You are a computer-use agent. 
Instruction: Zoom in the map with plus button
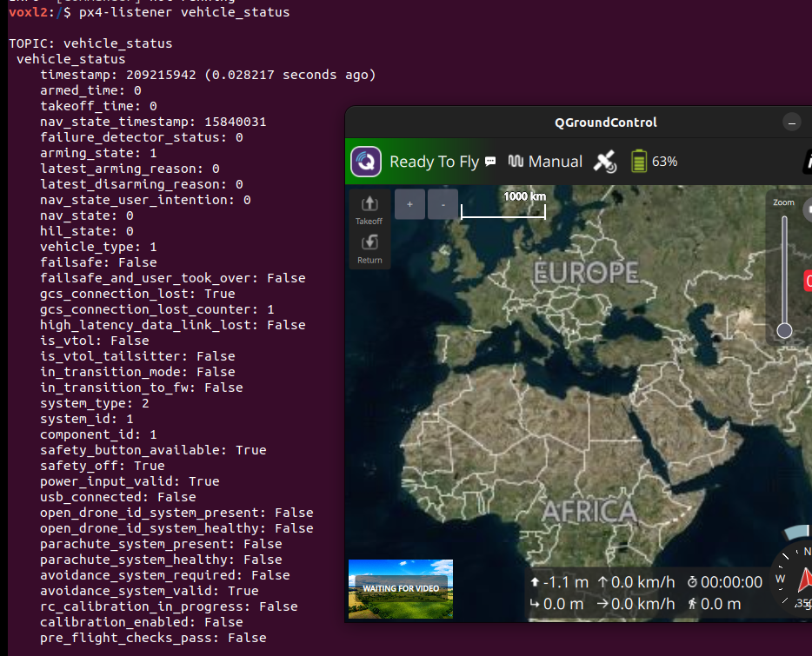(x=409, y=204)
